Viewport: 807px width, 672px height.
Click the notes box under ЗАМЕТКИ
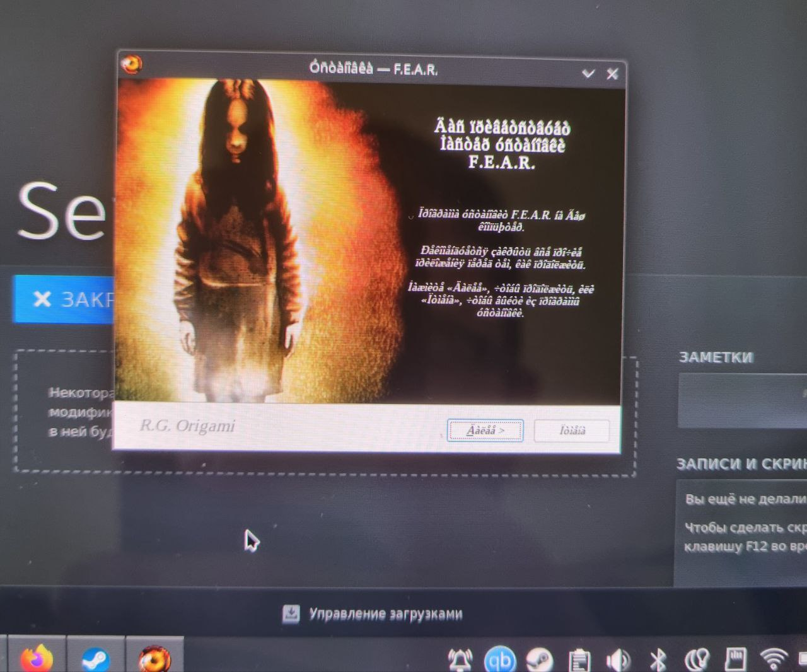(743, 401)
